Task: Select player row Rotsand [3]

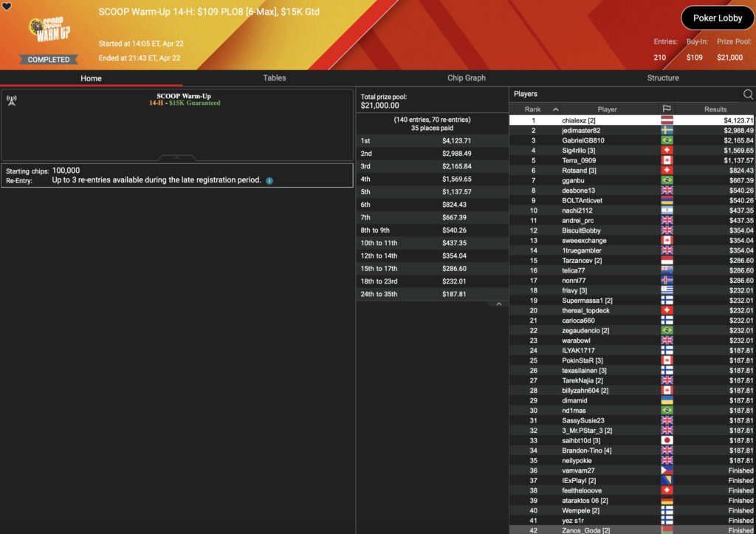Action: 632,171
